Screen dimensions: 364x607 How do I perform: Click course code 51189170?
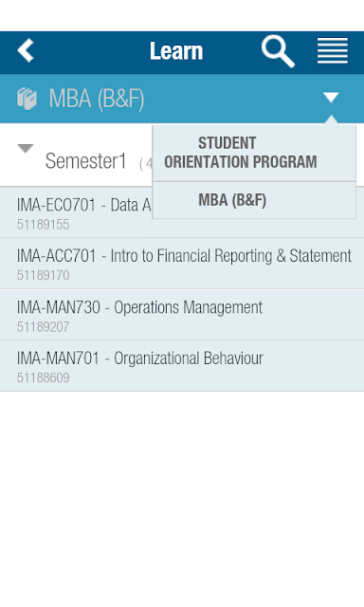44,275
